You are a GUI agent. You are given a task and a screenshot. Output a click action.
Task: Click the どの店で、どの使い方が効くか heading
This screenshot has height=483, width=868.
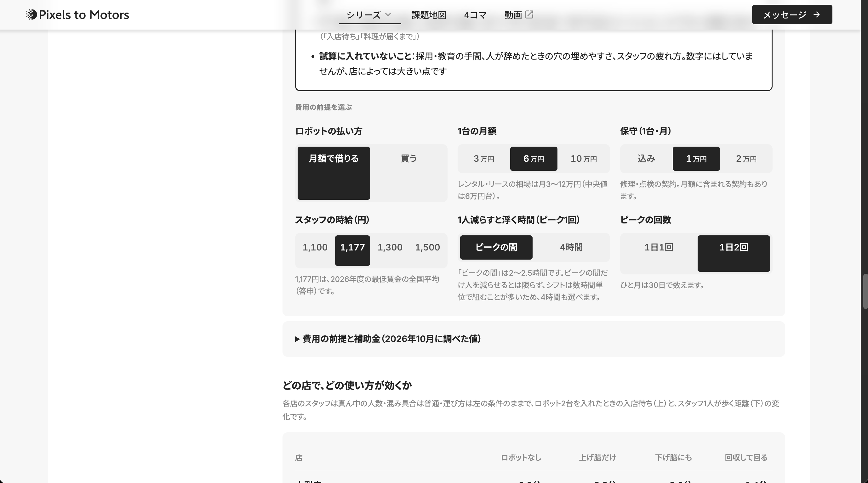(347, 385)
